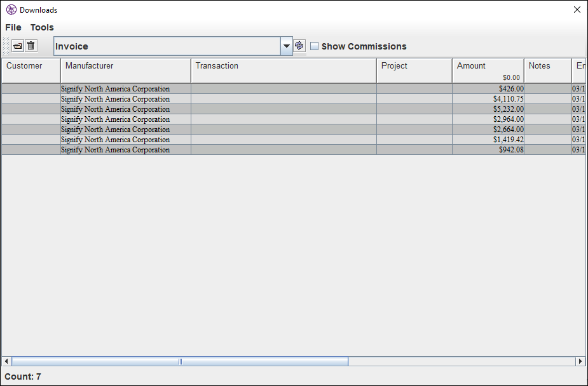
Task: Click the open folder toolbar icon
Action: coord(18,46)
